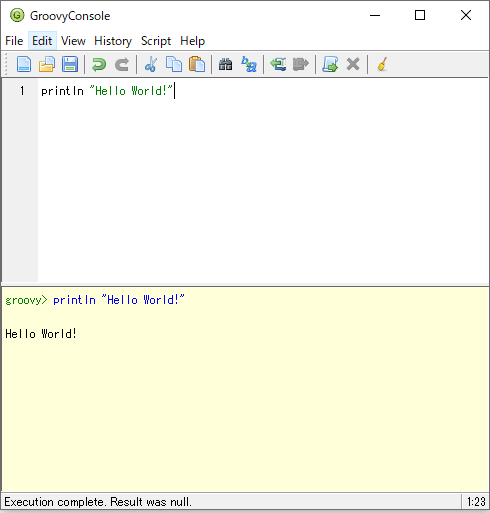Image resolution: width=490 pixels, height=513 pixels.
Task: Click the grey Redo arrow icon
Action: (122, 64)
